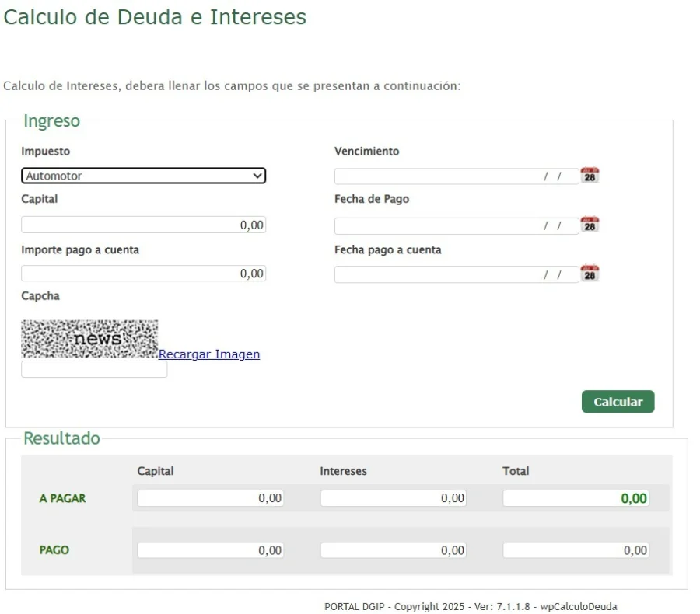The width and height of the screenshot is (700, 614).
Task: Open the Fecha de Pago calendar icon
Action: tap(590, 225)
